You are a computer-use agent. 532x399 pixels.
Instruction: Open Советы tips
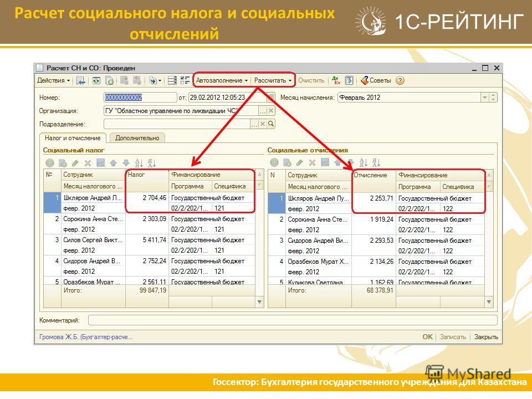(x=376, y=80)
